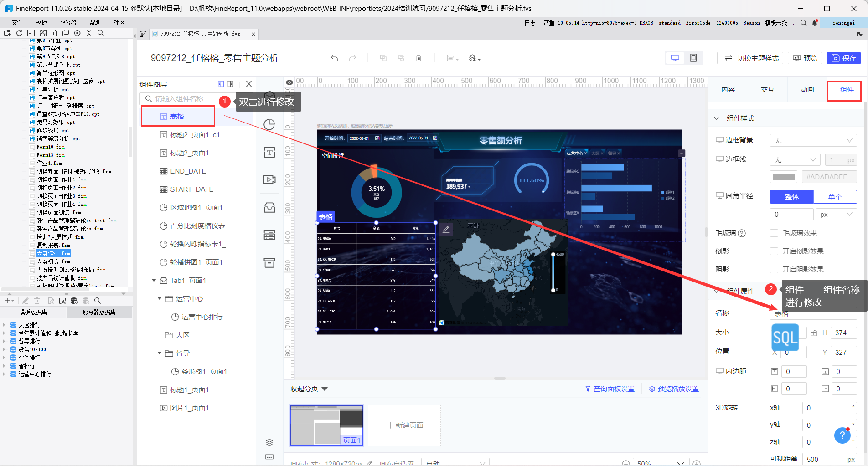Open the layers icon at bottom of sidebar
Image resolution: width=868 pixels, height=466 pixels.
[269, 442]
